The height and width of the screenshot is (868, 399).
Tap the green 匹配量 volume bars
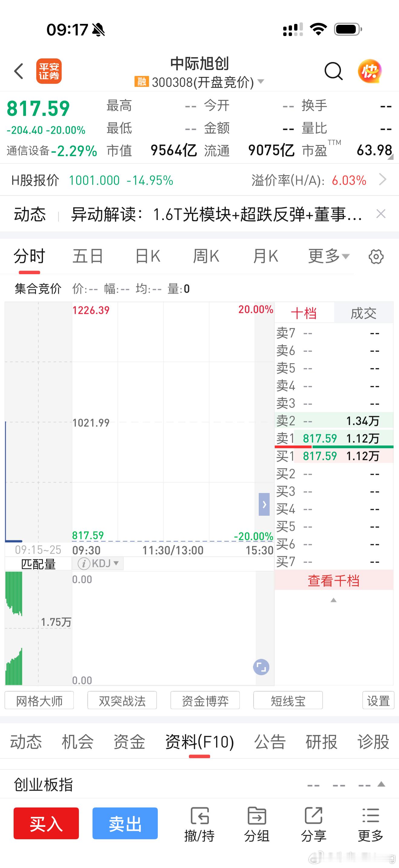(14, 628)
